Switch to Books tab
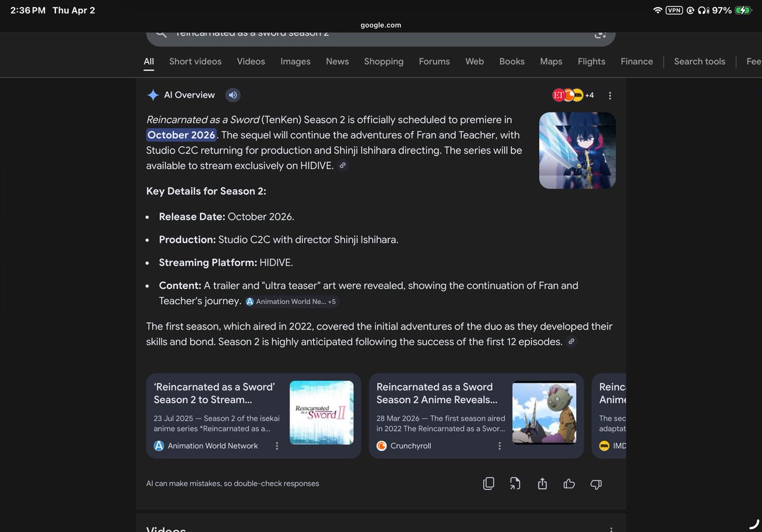762x532 pixels. tap(512, 62)
